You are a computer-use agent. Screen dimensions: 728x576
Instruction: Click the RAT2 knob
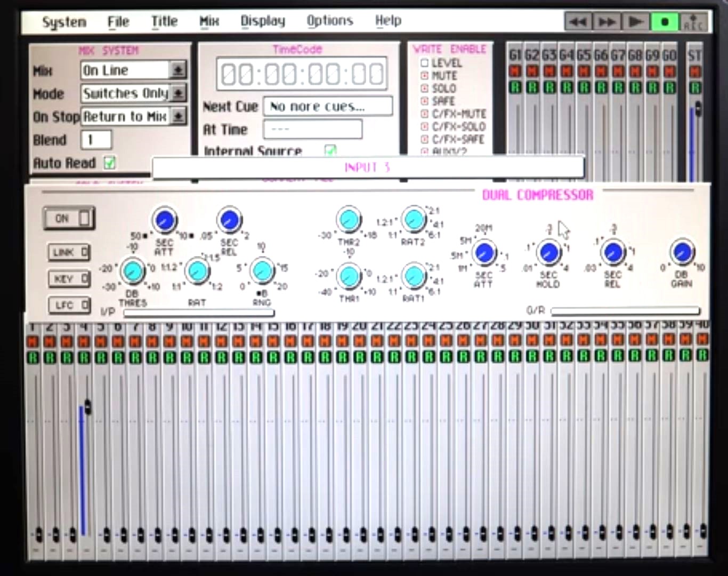pos(414,220)
